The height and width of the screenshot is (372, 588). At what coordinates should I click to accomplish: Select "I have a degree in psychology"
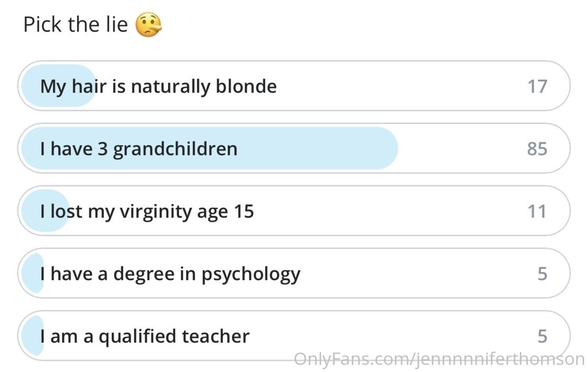171,274
